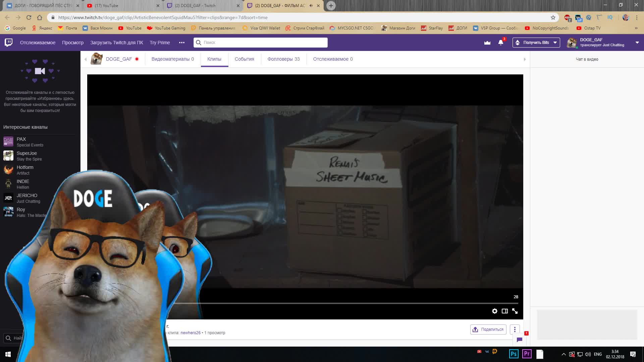Open the Visa QIWI Wallet bookmark
This screenshot has height=362, width=644.
(261, 28)
